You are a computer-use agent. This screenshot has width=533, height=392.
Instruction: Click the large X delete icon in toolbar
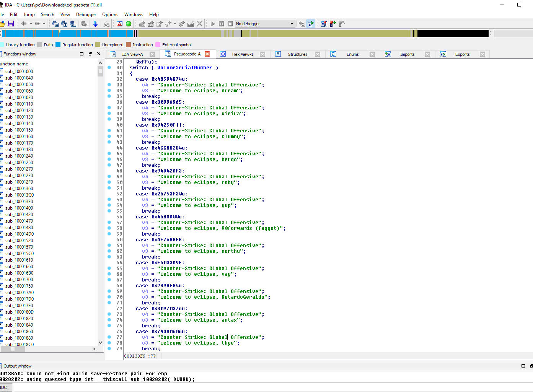(199, 24)
